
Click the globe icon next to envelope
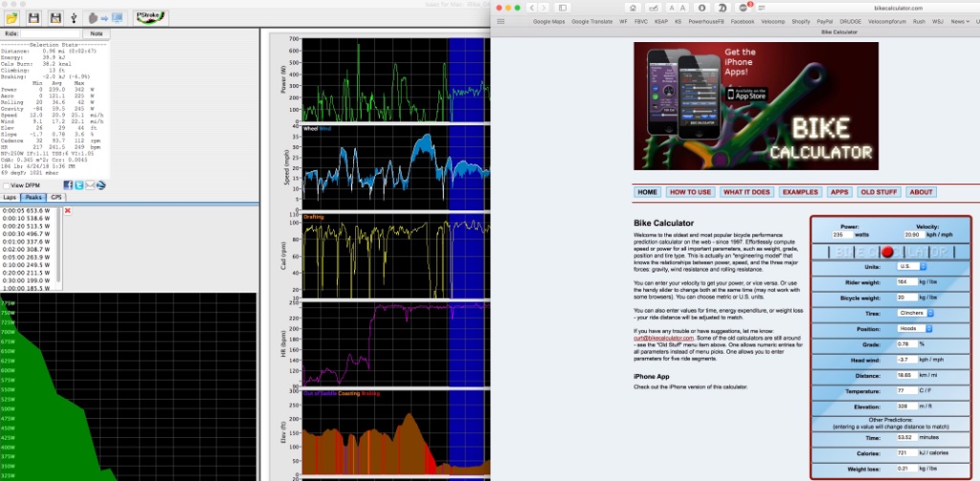pos(101,186)
